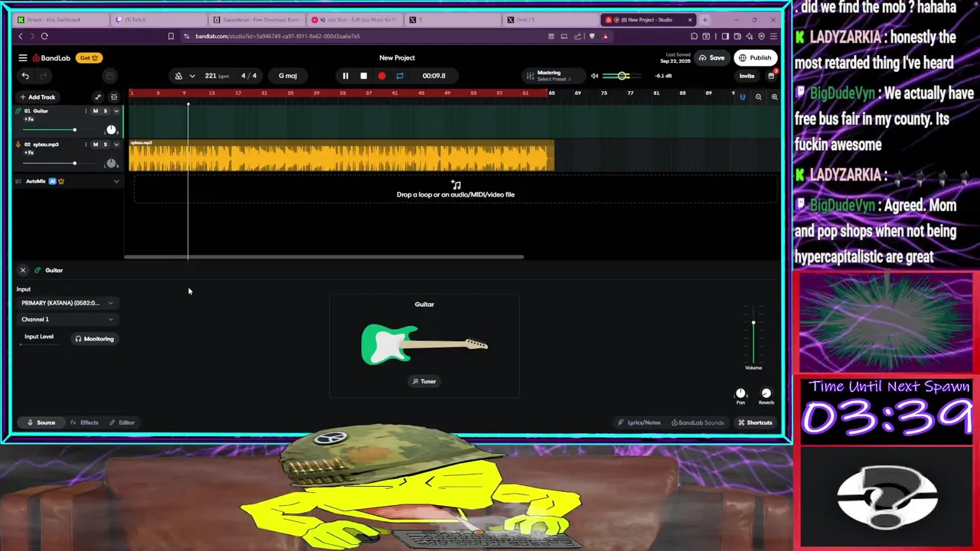Mute the sybau.mp3 track
This screenshot has width=980, height=551.
(96, 145)
